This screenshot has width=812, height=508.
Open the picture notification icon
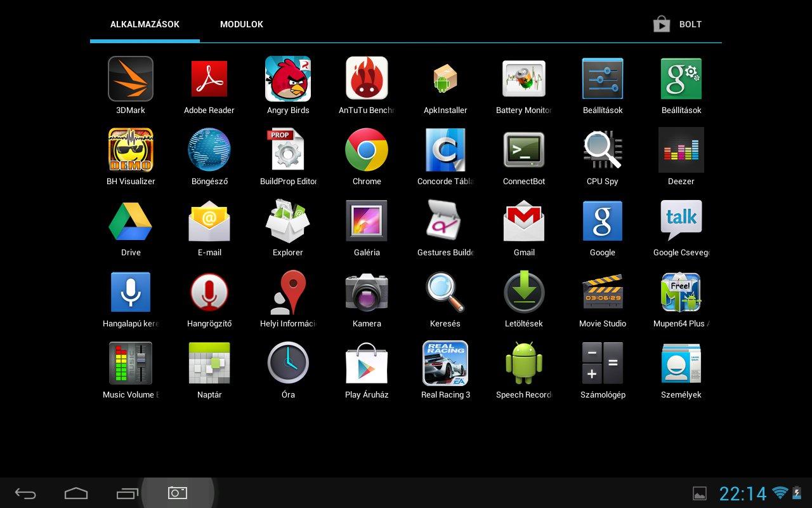click(699, 493)
